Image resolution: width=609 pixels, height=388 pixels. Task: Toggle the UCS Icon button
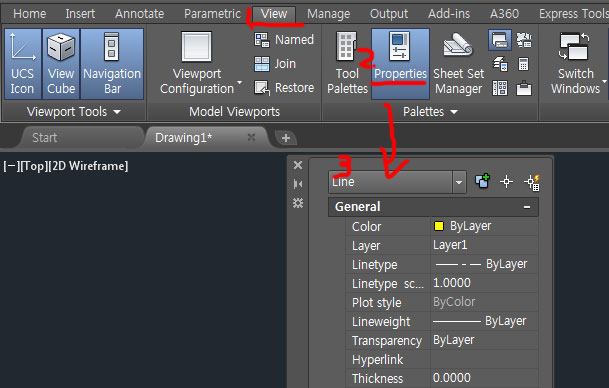23,64
